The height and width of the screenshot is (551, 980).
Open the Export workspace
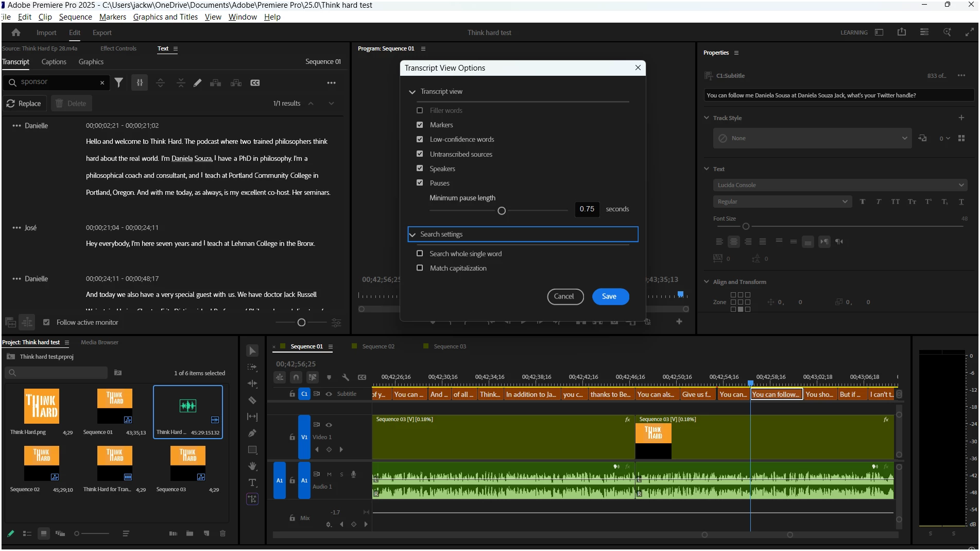coord(102,32)
